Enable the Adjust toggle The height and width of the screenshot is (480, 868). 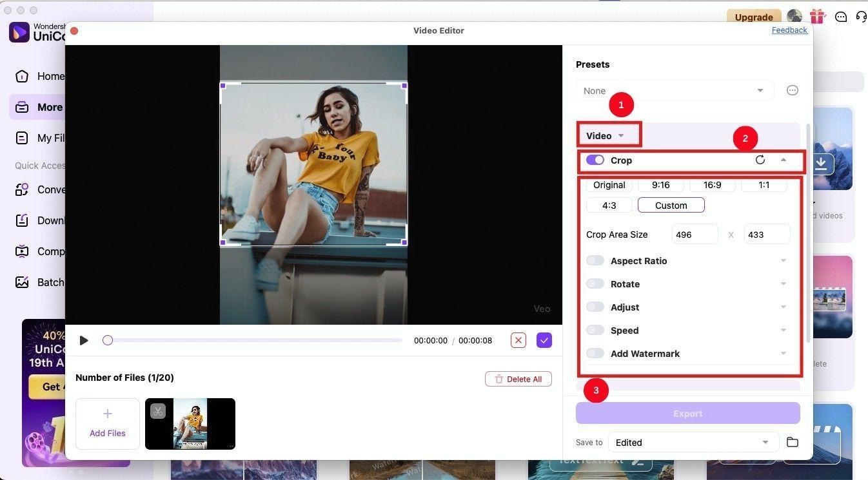595,307
